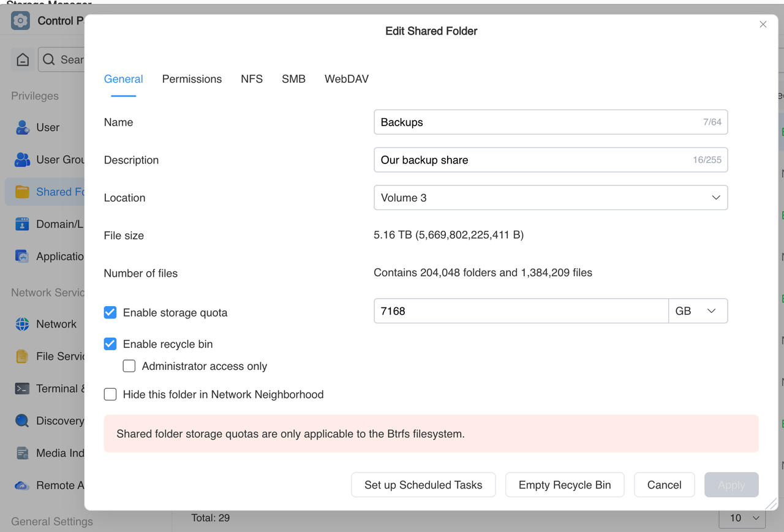Open the Location dropdown showing Volume 3
This screenshot has width=784, height=532.
click(x=551, y=198)
